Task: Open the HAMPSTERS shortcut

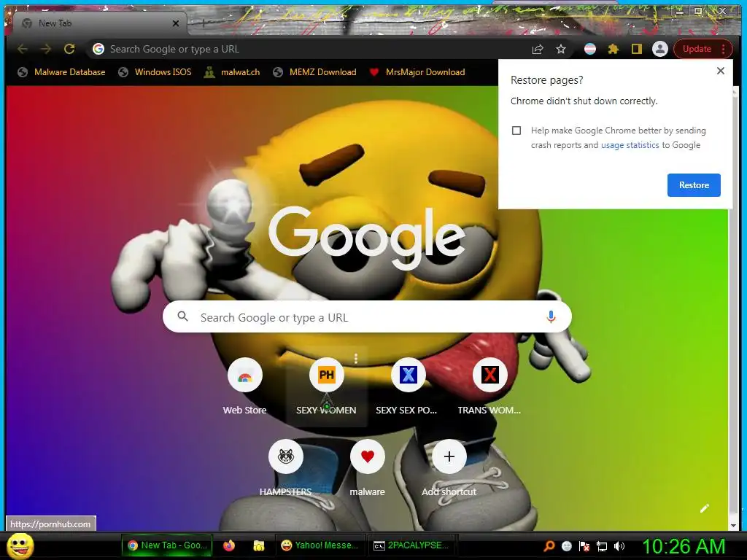Action: (285, 467)
